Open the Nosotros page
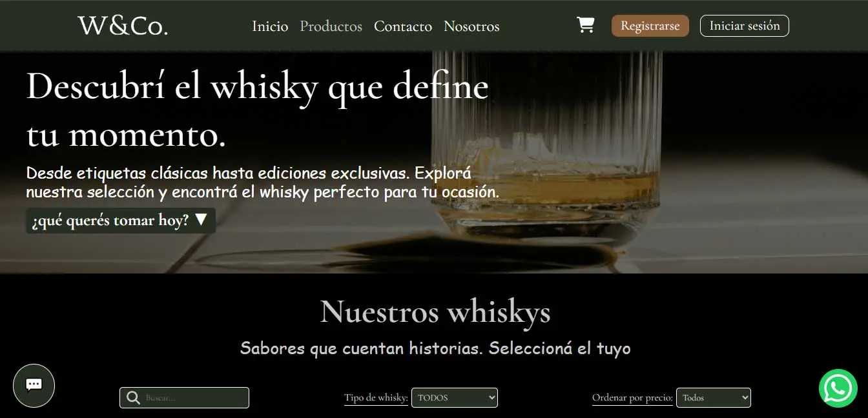Screen dimensions: 868x418 click(471, 26)
